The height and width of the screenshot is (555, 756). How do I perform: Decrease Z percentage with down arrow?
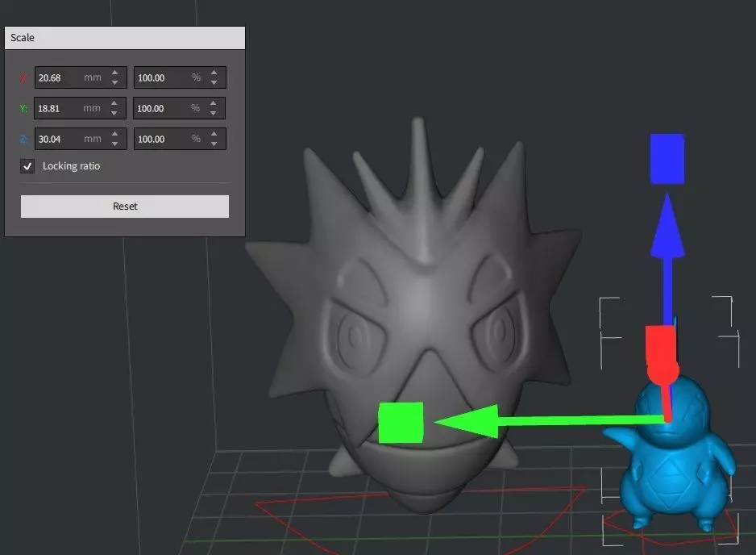tap(214, 144)
